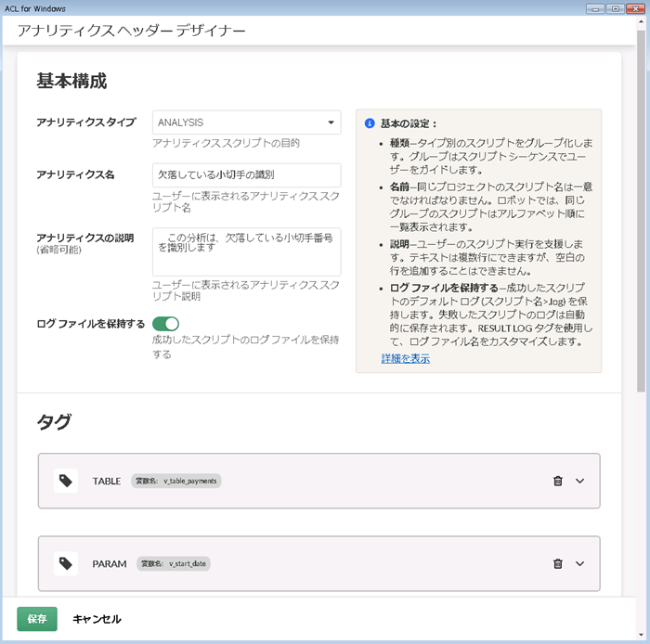Open the 詳細を表示 link

click(405, 358)
